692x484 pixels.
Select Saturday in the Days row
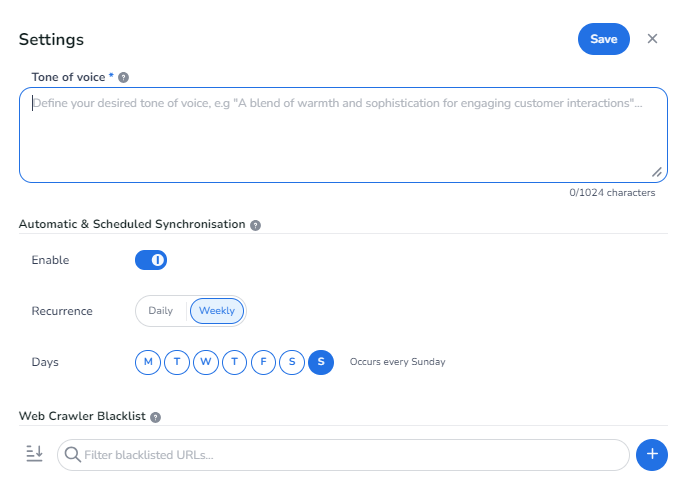point(292,362)
